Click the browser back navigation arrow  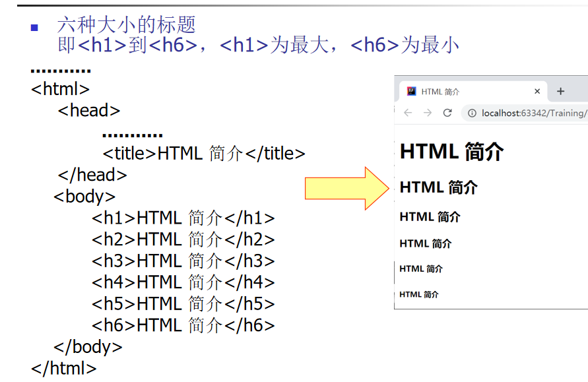pyautogui.click(x=408, y=112)
